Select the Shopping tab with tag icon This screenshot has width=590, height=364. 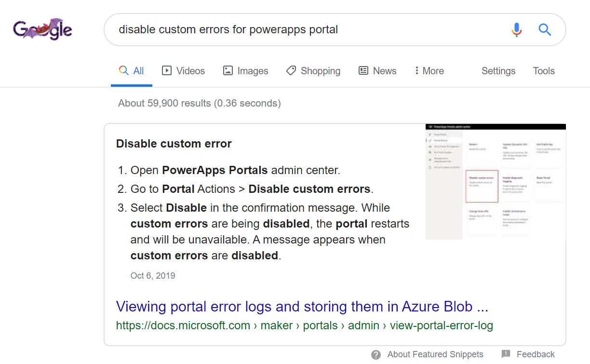(x=313, y=71)
